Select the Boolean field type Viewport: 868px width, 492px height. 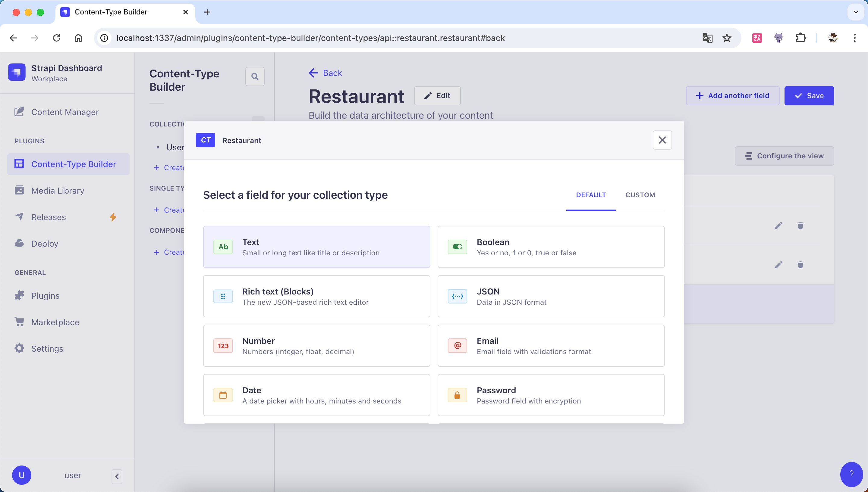pyautogui.click(x=551, y=247)
